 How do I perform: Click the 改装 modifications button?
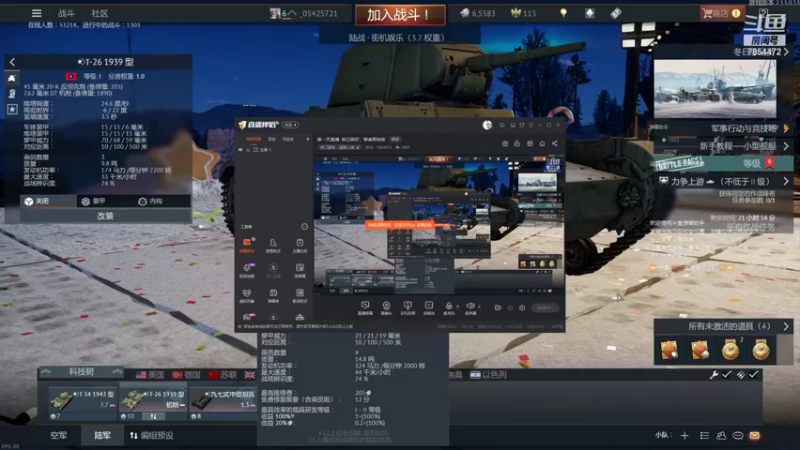(105, 216)
